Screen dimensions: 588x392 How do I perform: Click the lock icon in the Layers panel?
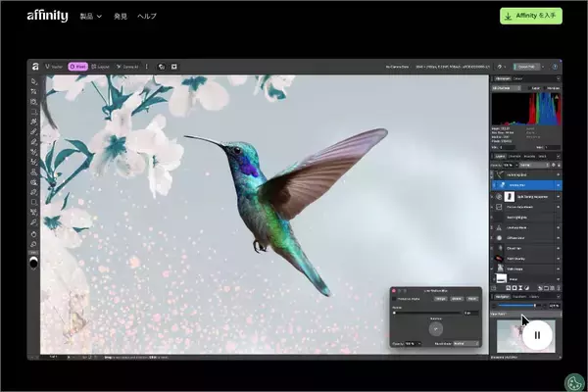(559, 165)
